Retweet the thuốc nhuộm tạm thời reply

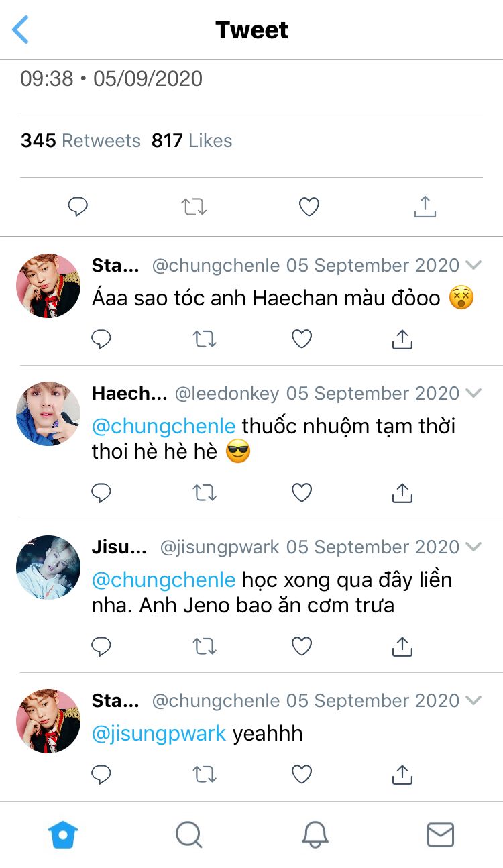pyautogui.click(x=204, y=494)
